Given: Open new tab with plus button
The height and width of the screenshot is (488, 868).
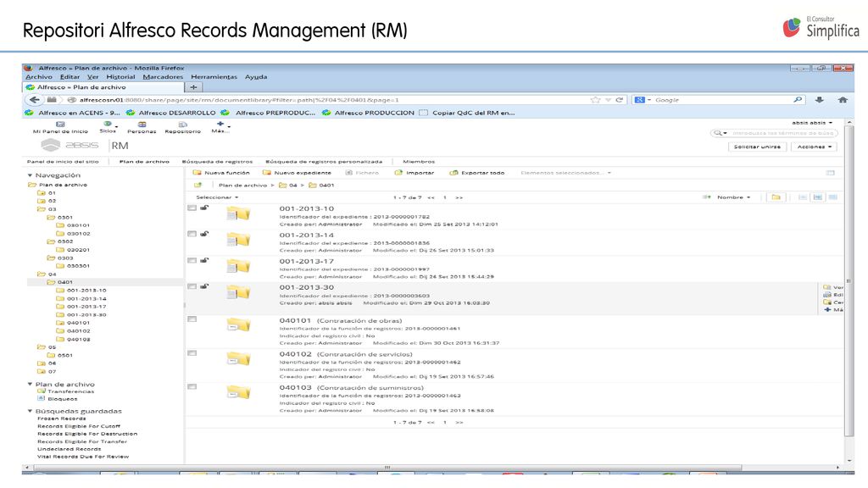Looking at the screenshot, I should coord(193,87).
